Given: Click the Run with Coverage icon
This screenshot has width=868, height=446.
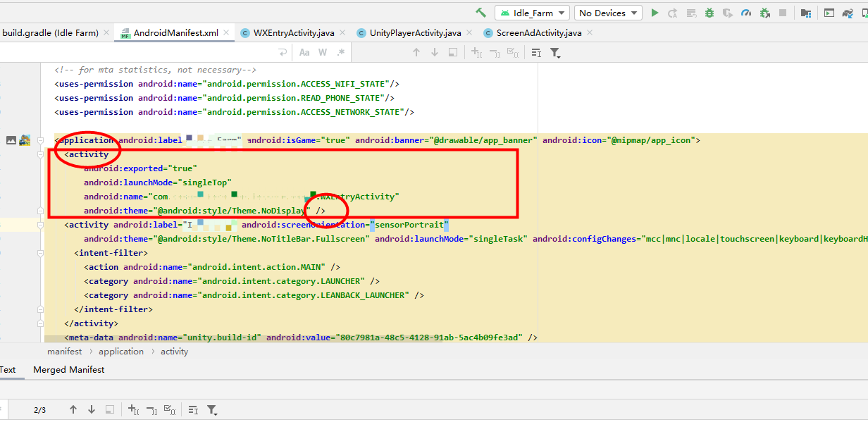Looking at the screenshot, I should [728, 13].
